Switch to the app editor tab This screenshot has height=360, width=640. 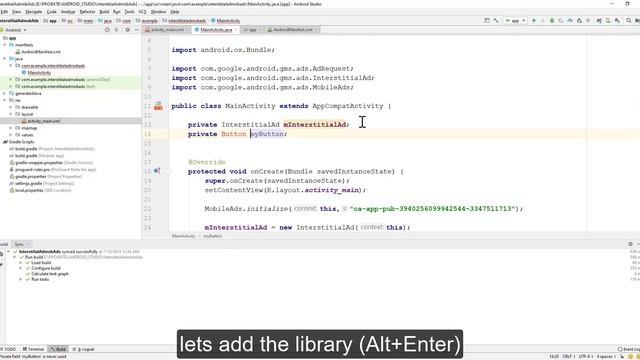coord(251,30)
